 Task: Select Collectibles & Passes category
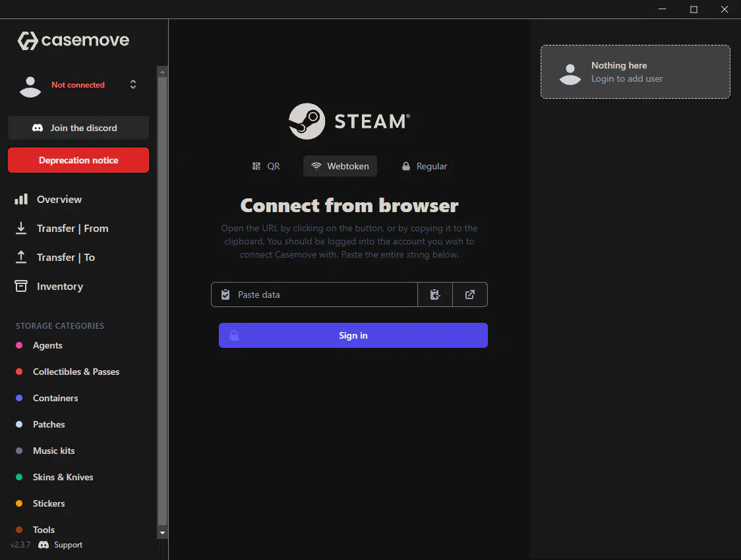[x=76, y=372]
